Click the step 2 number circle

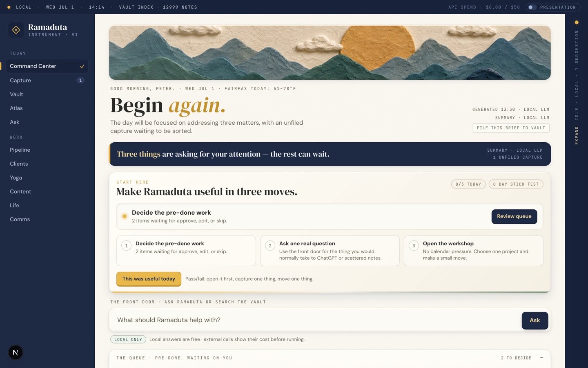pos(270,246)
